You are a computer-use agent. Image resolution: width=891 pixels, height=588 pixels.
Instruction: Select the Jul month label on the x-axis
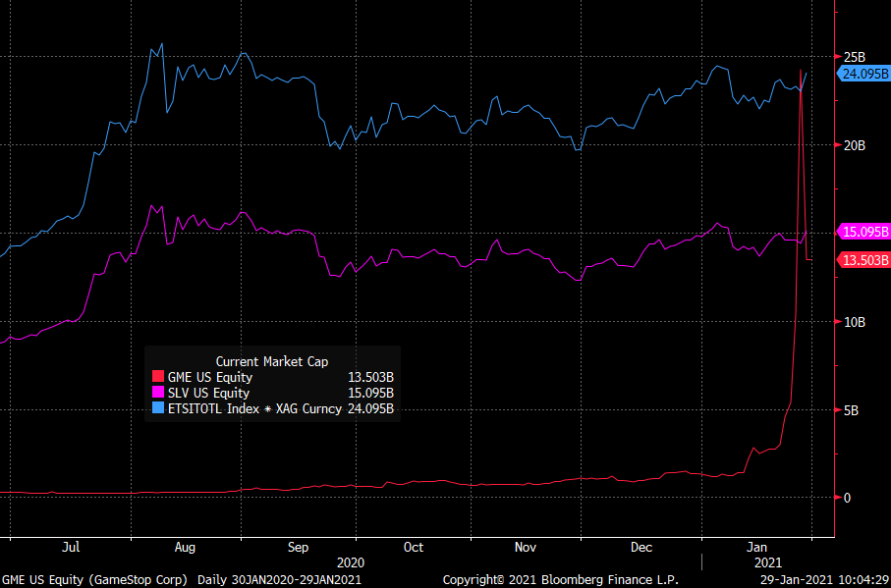(70, 547)
